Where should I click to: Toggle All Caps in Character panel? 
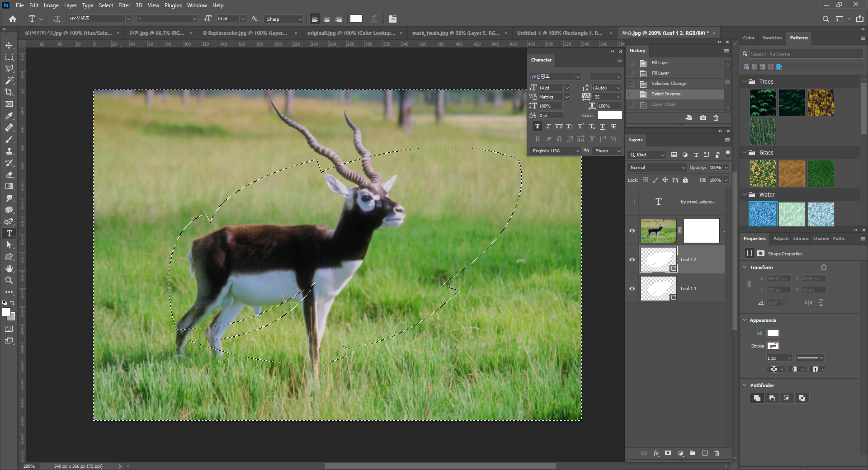pyautogui.click(x=559, y=127)
